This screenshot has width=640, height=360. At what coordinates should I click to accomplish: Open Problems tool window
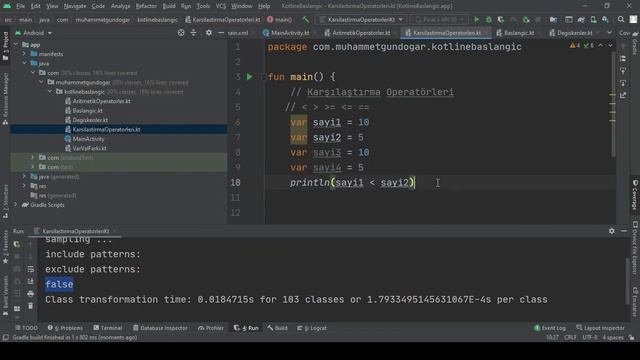65,328
